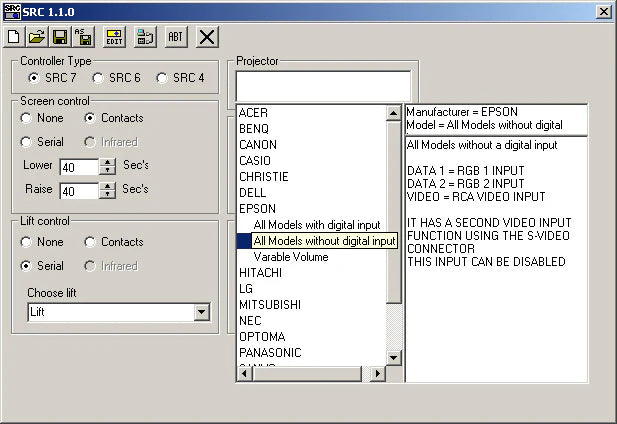Select NEC in projector list
This screenshot has height=424, width=617.
(x=250, y=321)
